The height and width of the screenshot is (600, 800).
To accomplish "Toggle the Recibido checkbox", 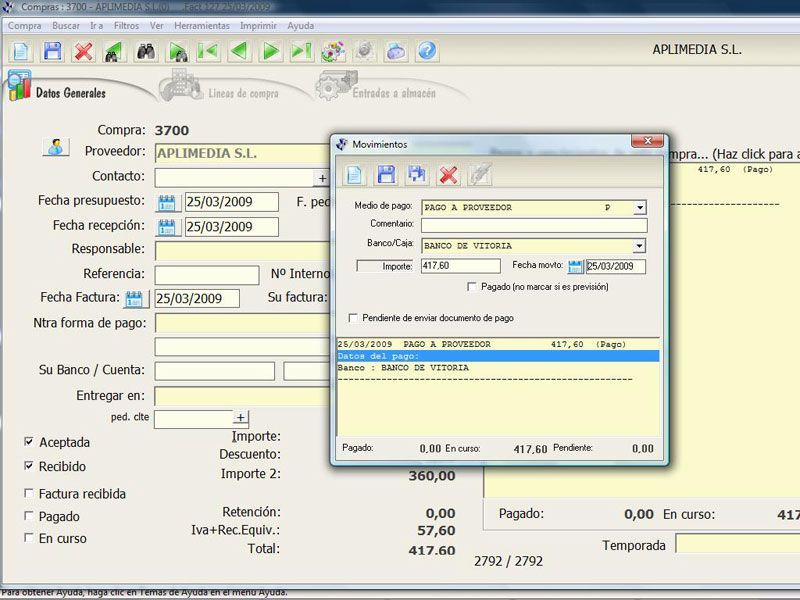I will click(29, 466).
